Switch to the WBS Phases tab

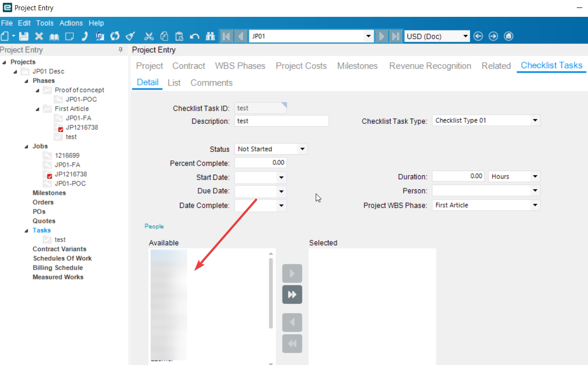(x=240, y=66)
